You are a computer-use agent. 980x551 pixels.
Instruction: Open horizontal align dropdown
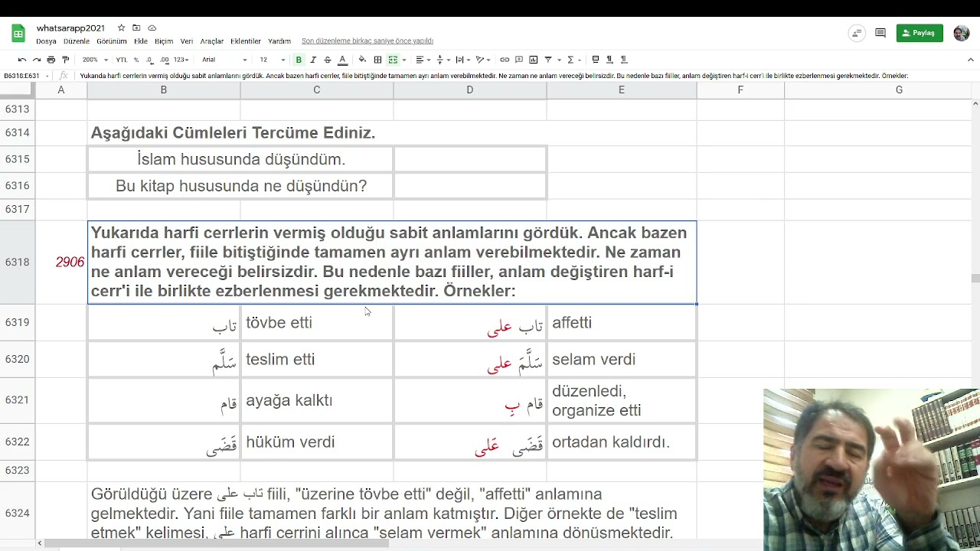tap(422, 60)
